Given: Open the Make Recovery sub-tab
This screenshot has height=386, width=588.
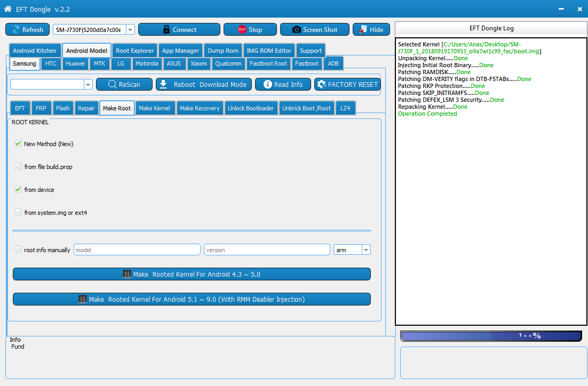Looking at the screenshot, I should click(x=200, y=108).
